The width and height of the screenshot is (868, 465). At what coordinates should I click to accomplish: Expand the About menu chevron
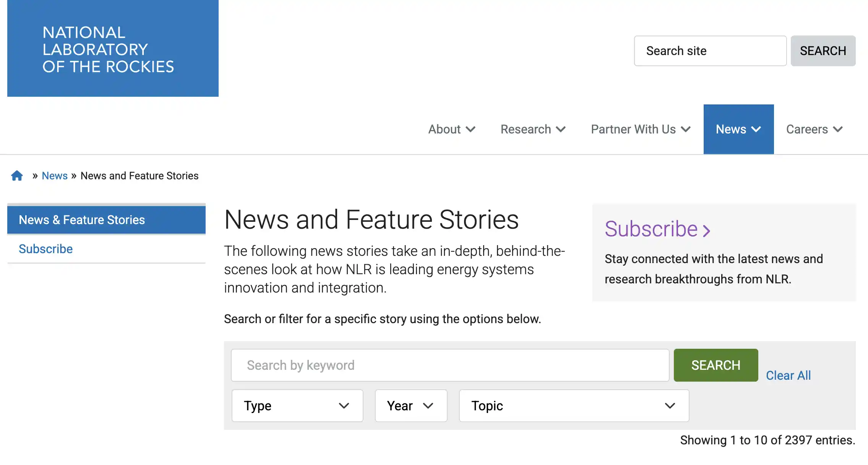(471, 130)
